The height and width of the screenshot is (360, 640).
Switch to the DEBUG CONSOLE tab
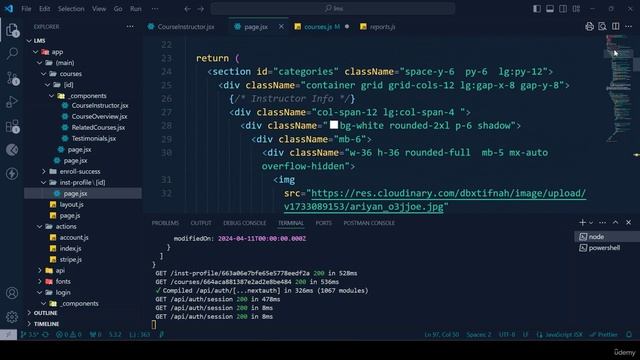pyautogui.click(x=244, y=223)
